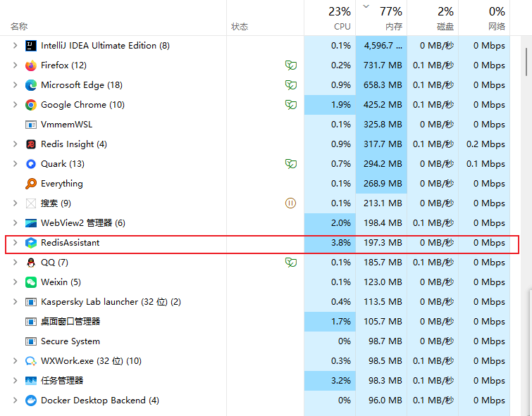The height and width of the screenshot is (416, 532).
Task: Select the Everything process name
Action: click(x=62, y=184)
